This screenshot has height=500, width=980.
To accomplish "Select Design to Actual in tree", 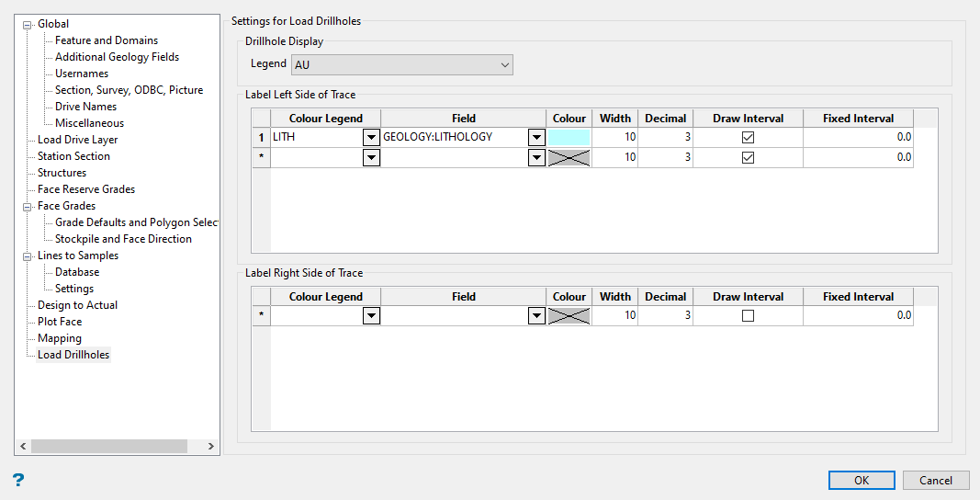I will [77, 305].
